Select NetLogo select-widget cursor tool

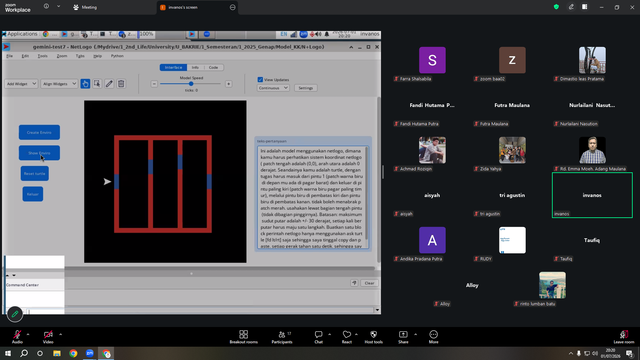tap(97, 84)
